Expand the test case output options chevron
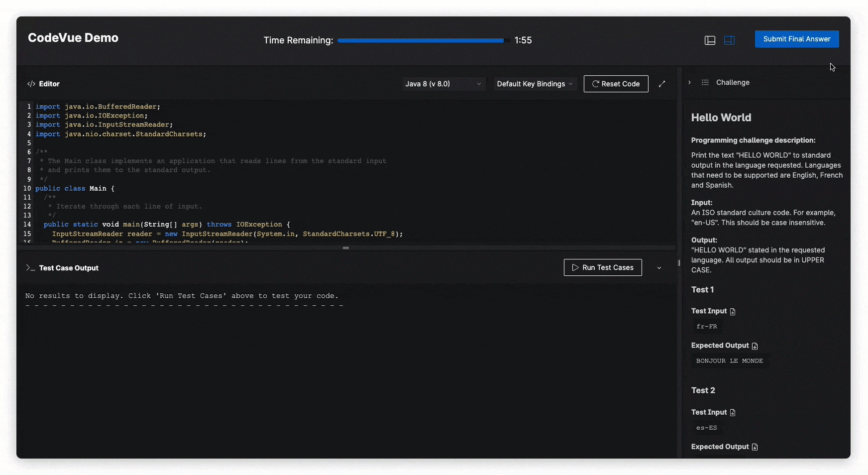The height and width of the screenshot is (475, 868). 659,268
